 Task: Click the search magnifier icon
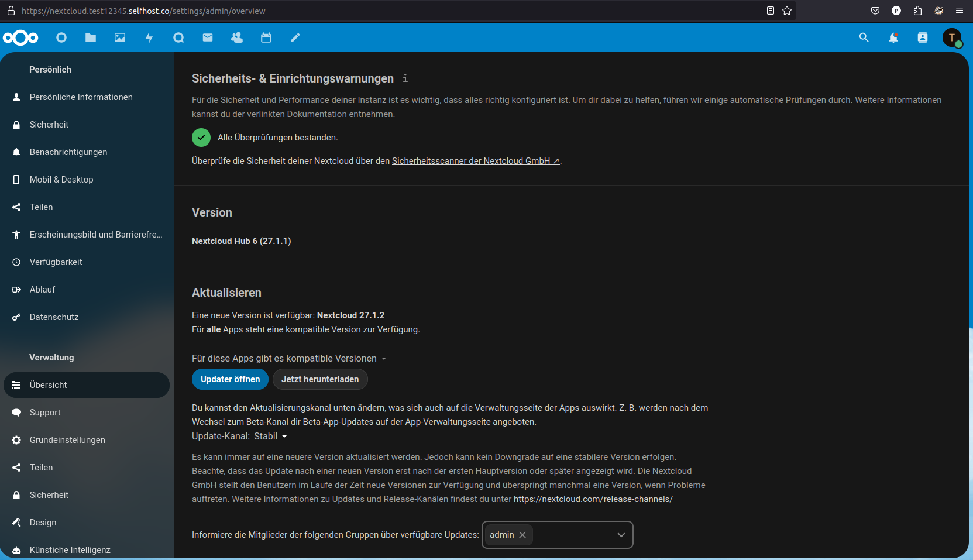click(x=864, y=37)
